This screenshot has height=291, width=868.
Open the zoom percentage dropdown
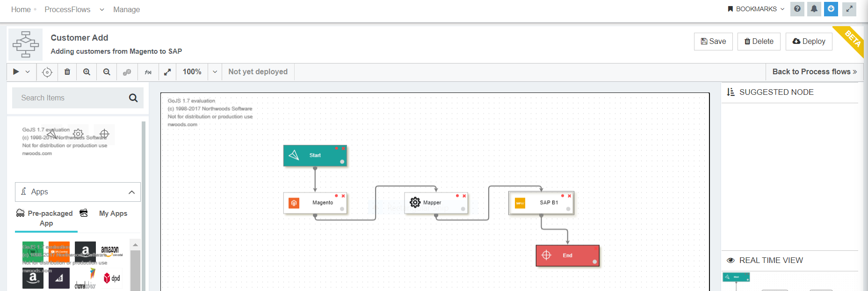(215, 72)
